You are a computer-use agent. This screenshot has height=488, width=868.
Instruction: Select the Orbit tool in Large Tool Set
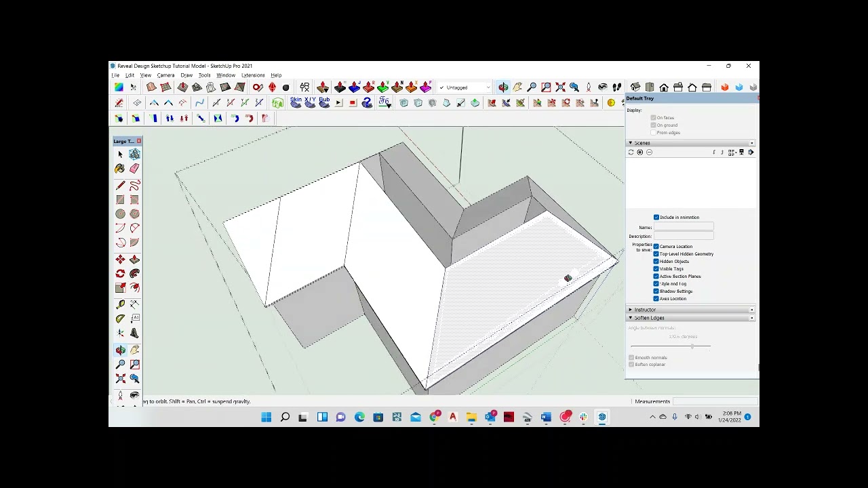(120, 350)
